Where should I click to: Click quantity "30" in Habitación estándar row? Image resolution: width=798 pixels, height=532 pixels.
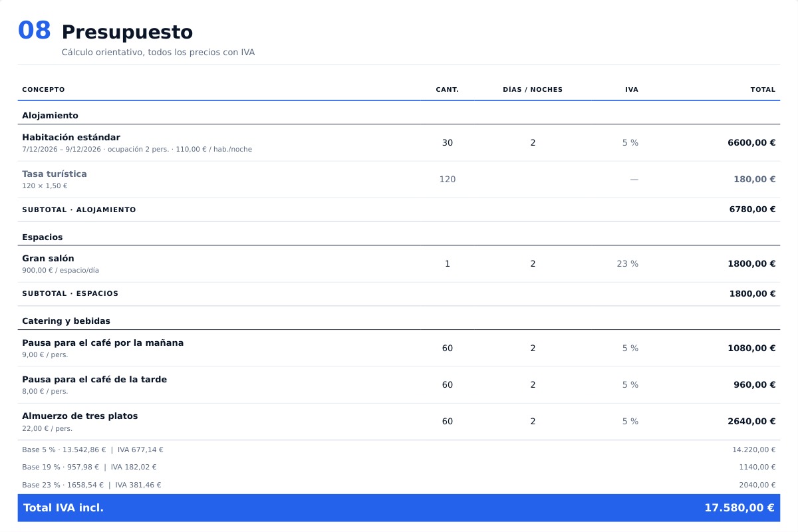pyautogui.click(x=448, y=143)
